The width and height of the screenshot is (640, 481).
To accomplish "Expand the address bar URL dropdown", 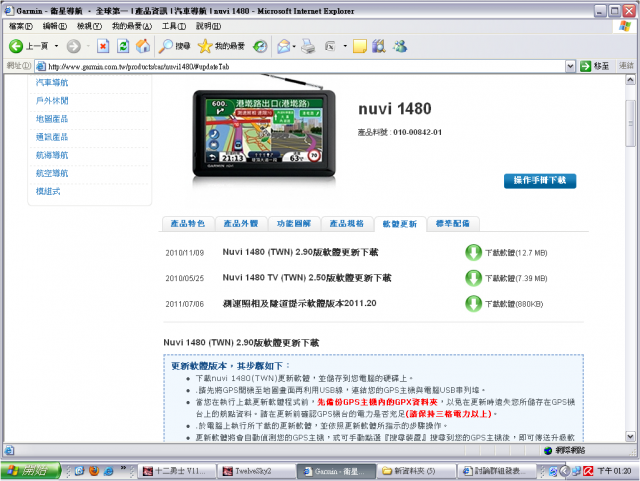I will pyautogui.click(x=570, y=66).
